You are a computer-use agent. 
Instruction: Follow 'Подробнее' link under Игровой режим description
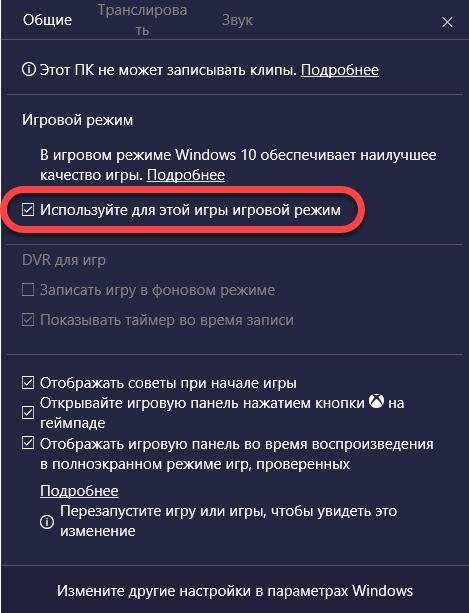click(x=186, y=175)
